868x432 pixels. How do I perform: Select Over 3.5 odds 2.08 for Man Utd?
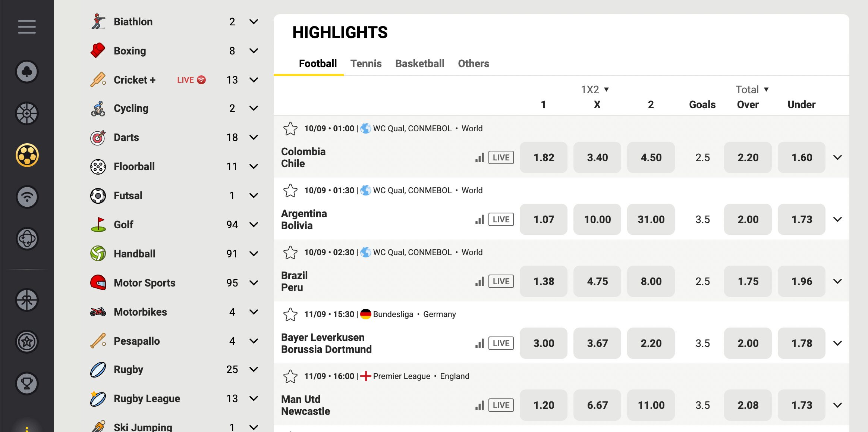[x=748, y=405]
